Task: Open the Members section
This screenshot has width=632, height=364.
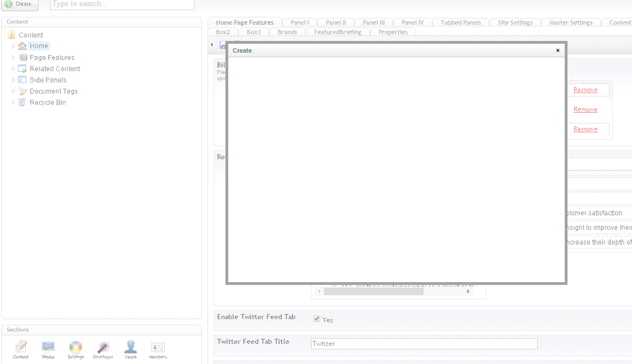Action: (x=158, y=348)
